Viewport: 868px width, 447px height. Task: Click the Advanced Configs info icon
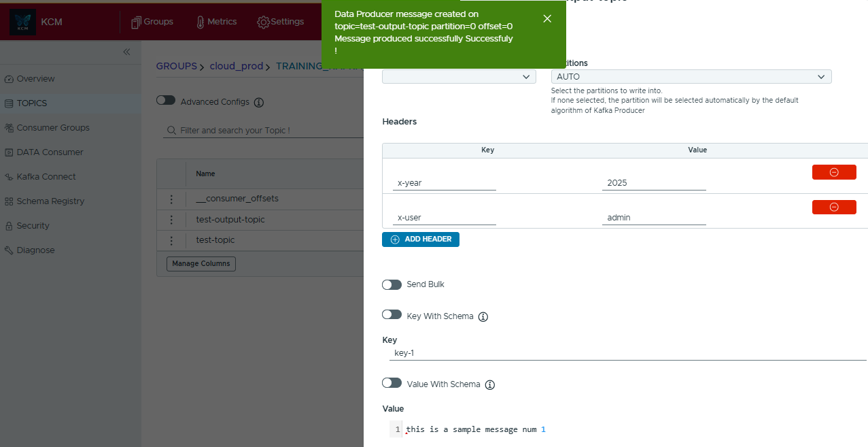click(259, 102)
